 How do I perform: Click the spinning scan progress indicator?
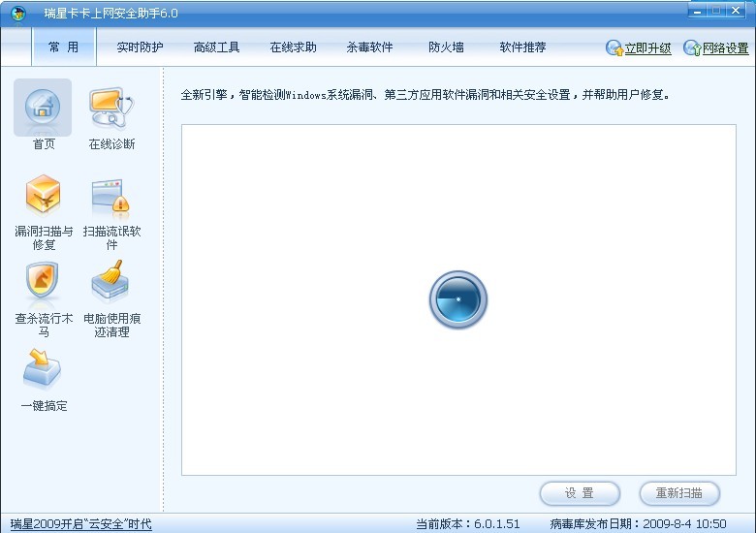[x=458, y=299]
